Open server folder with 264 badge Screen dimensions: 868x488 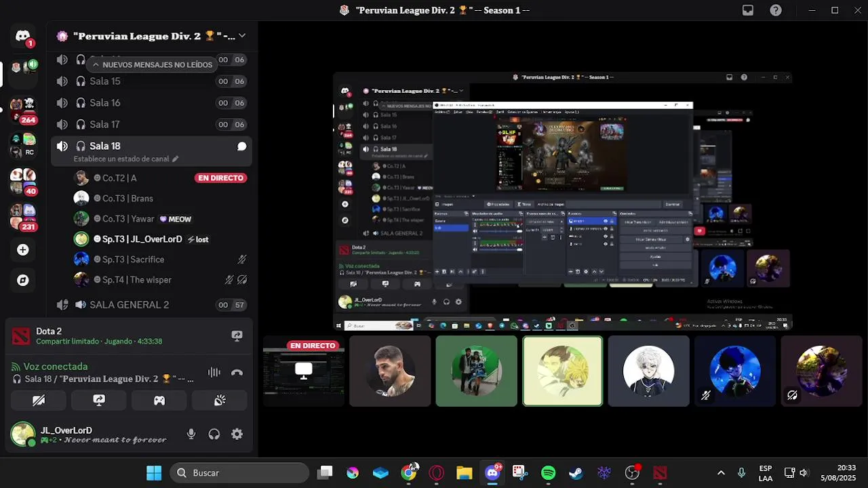(x=22, y=109)
